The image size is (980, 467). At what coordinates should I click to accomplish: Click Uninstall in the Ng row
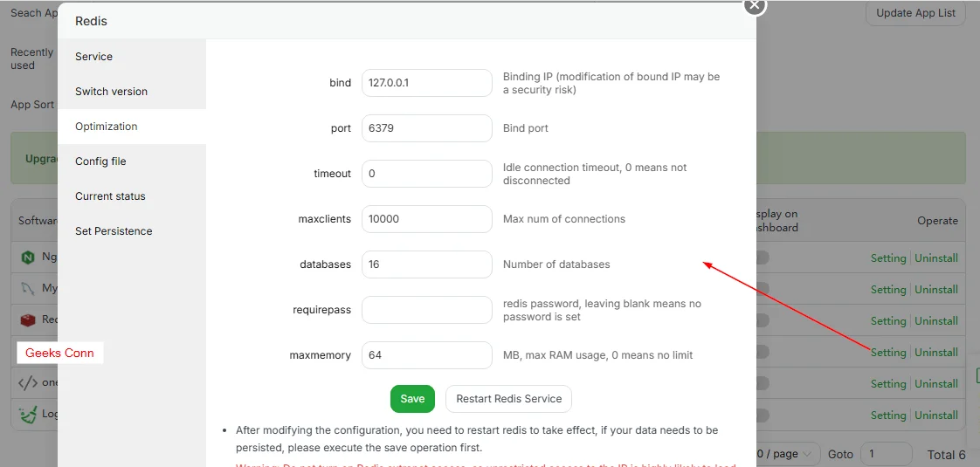tap(936, 258)
